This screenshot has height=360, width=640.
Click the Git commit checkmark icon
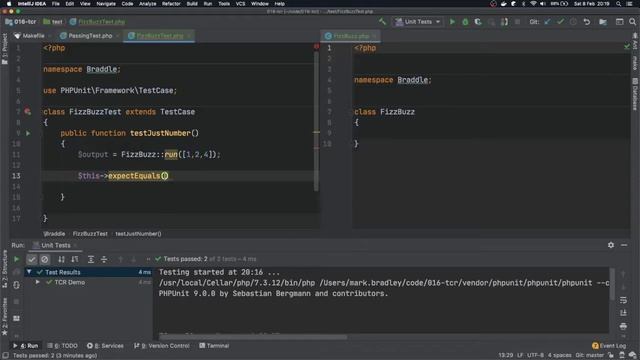(560, 22)
